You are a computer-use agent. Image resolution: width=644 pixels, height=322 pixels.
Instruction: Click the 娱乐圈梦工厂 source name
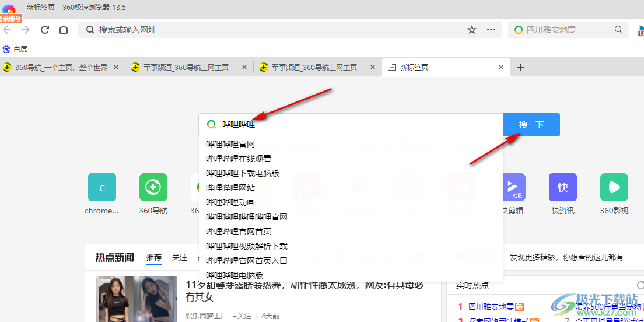[206, 316]
